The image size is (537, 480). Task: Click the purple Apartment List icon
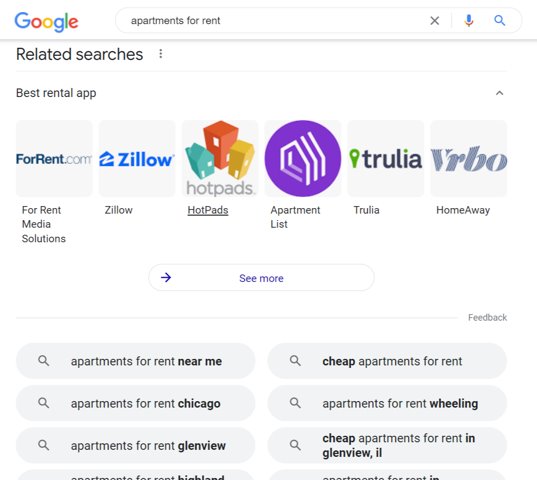(303, 159)
